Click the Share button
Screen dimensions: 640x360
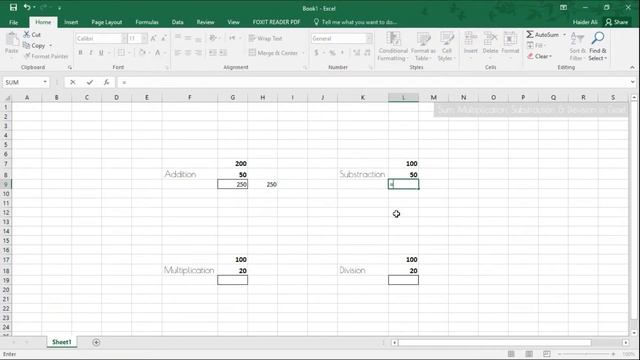[617, 22]
